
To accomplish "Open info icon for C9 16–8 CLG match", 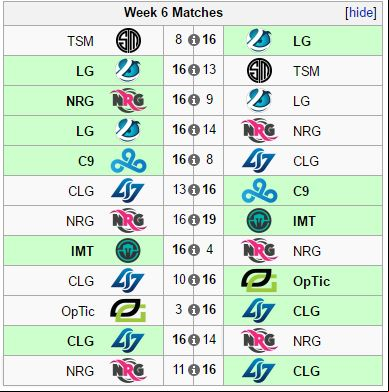I will (x=194, y=160).
